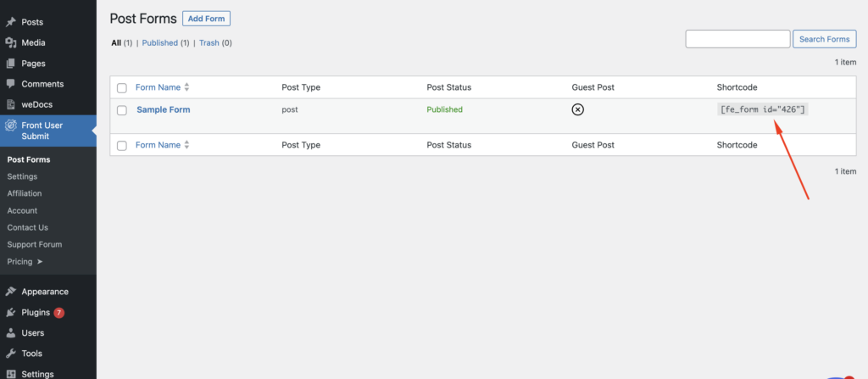Expand the Pricing submenu item

click(25, 262)
